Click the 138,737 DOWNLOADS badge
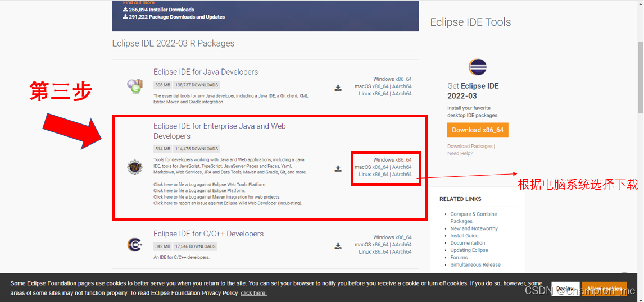The width and height of the screenshot is (644, 302). click(196, 85)
